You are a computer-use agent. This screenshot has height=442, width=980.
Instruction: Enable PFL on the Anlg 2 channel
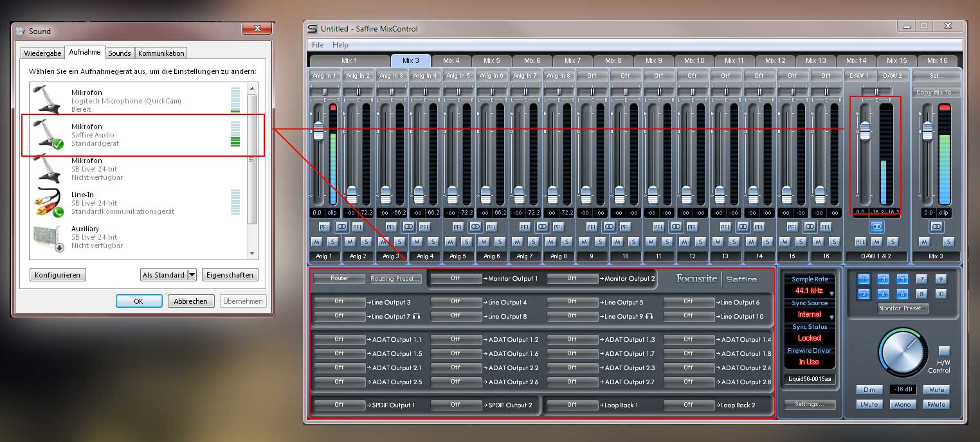[358, 226]
